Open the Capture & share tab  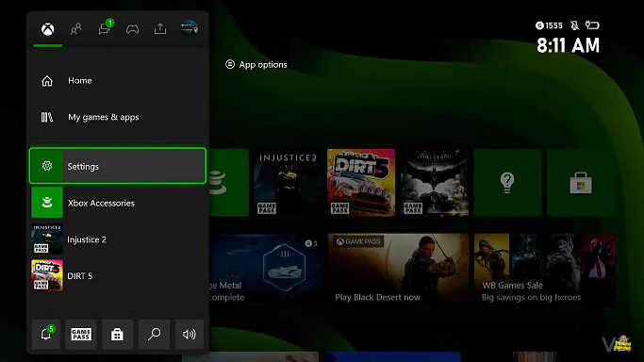click(160, 28)
